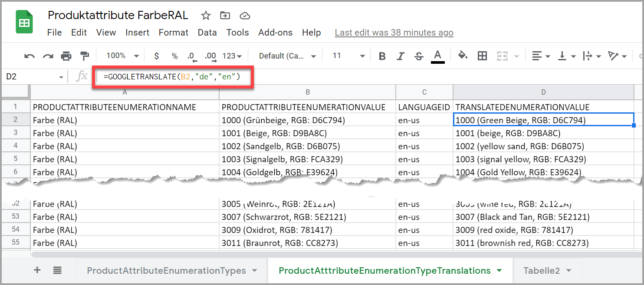Image resolution: width=644 pixels, height=285 pixels.
Task: Open the borders tool
Action: 482,56
